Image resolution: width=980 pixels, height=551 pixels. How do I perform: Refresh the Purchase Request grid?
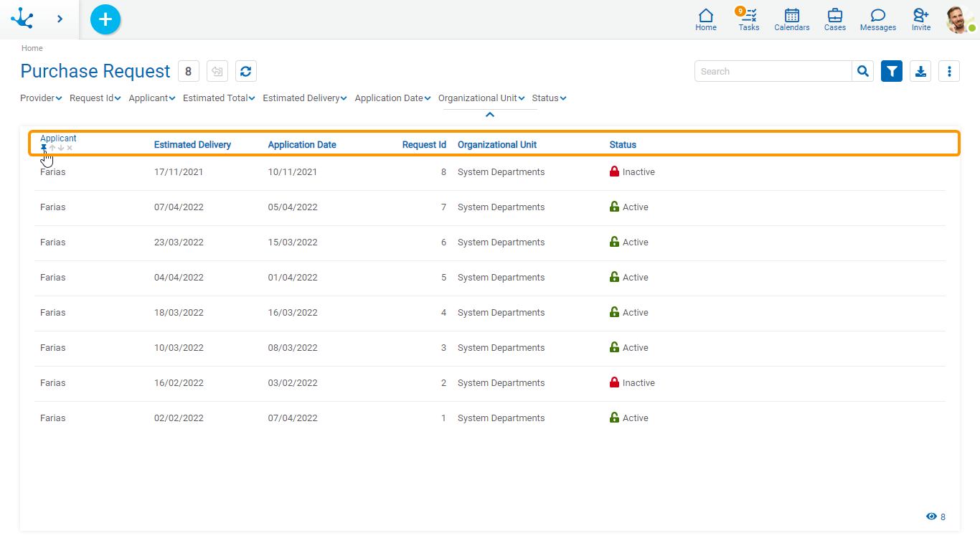(x=246, y=71)
